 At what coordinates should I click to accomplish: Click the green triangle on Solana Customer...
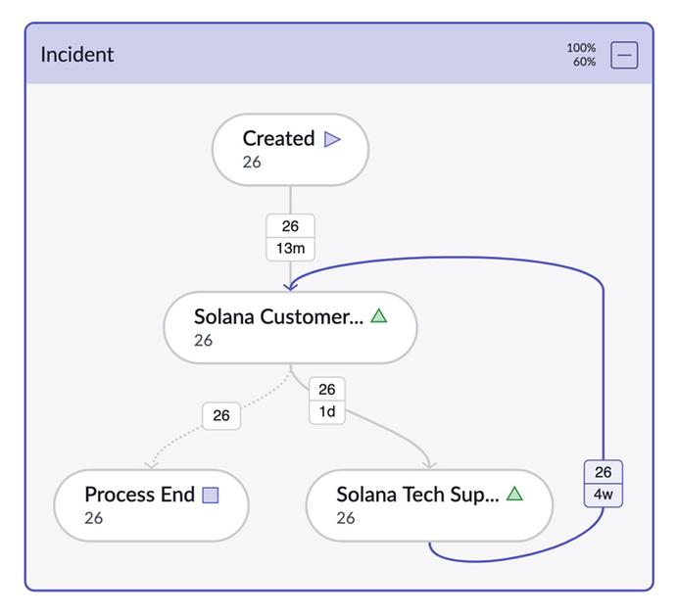tap(379, 316)
